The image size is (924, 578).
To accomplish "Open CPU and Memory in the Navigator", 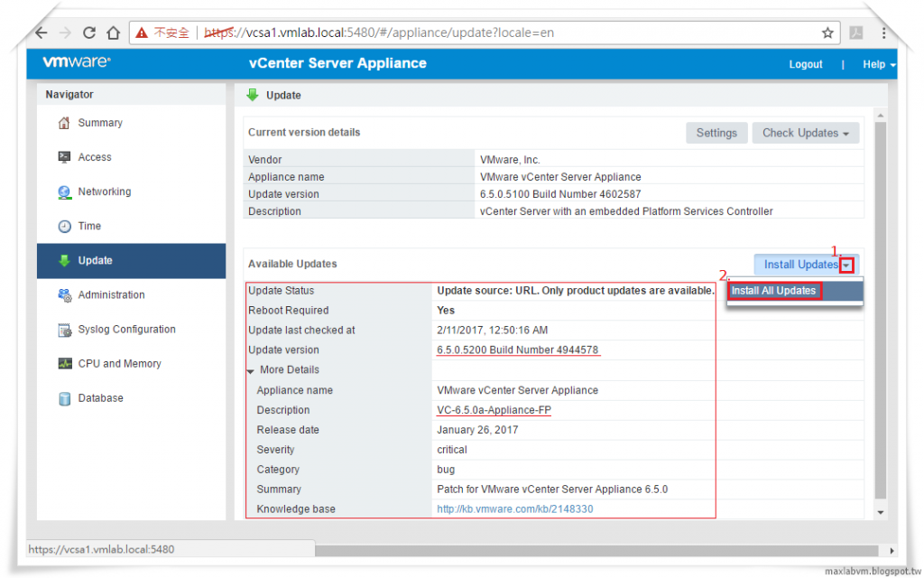I will [131, 364].
